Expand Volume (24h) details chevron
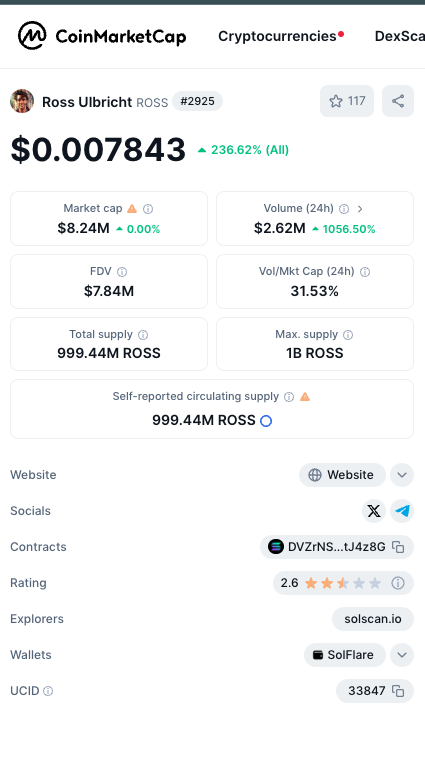425x761 pixels. click(360, 209)
